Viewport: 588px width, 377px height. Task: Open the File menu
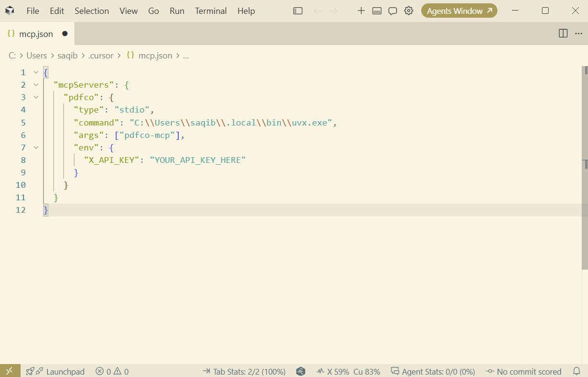point(33,11)
